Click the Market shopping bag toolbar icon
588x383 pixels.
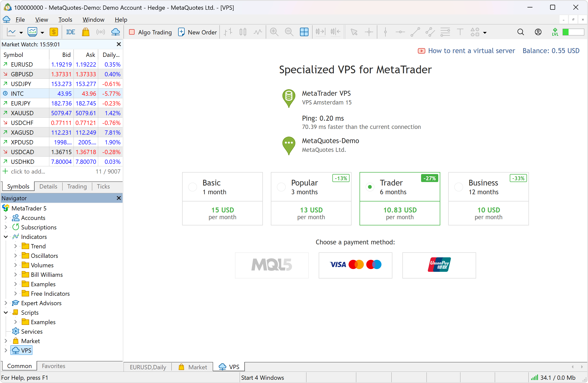85,32
